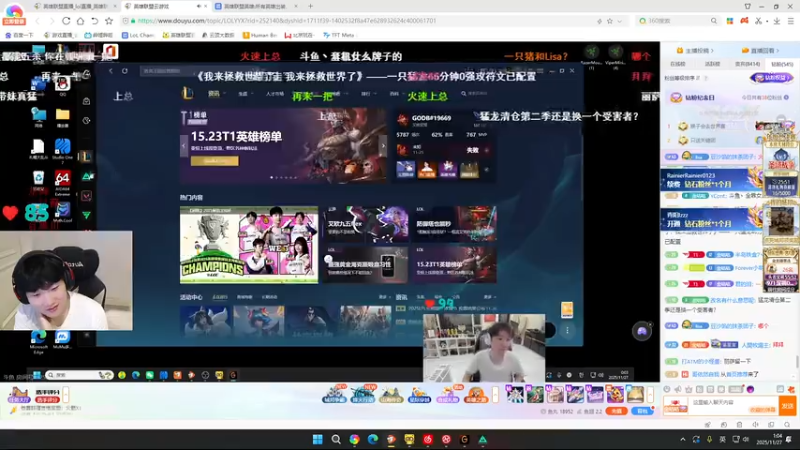Click the refresh icon in the LoL client
The height and width of the screenshot is (450, 800).
point(124,70)
